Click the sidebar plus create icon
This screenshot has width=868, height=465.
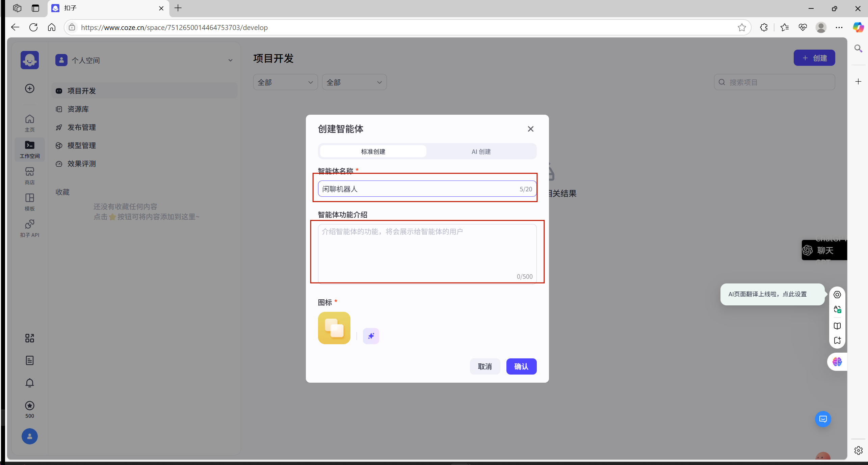pyautogui.click(x=30, y=88)
